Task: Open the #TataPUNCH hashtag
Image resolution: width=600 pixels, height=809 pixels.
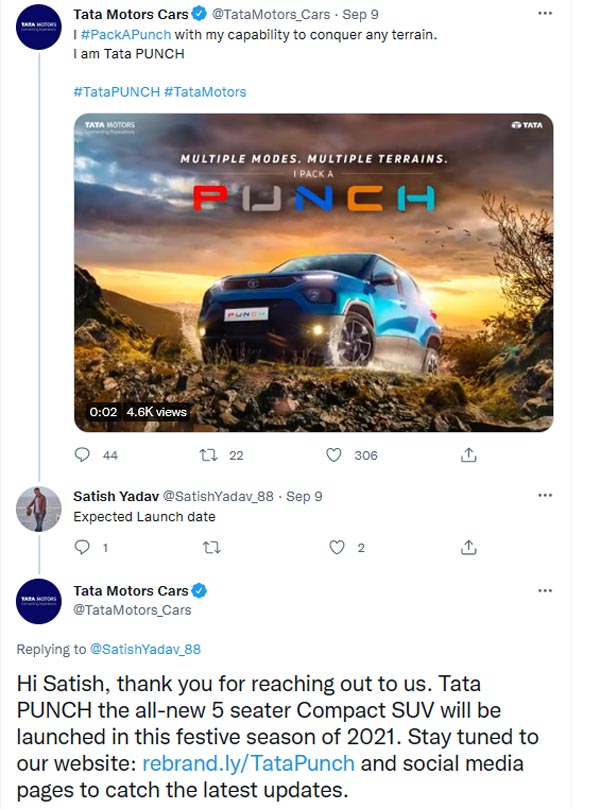Action: tap(109, 91)
